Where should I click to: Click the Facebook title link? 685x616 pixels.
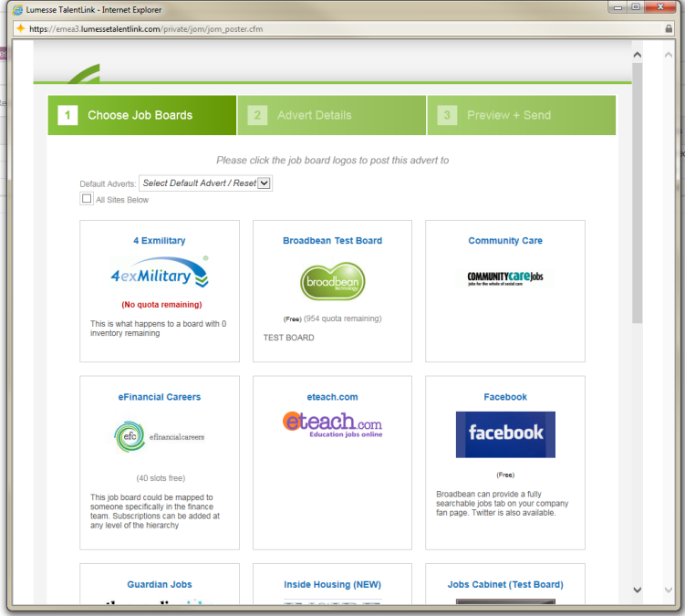pos(505,397)
